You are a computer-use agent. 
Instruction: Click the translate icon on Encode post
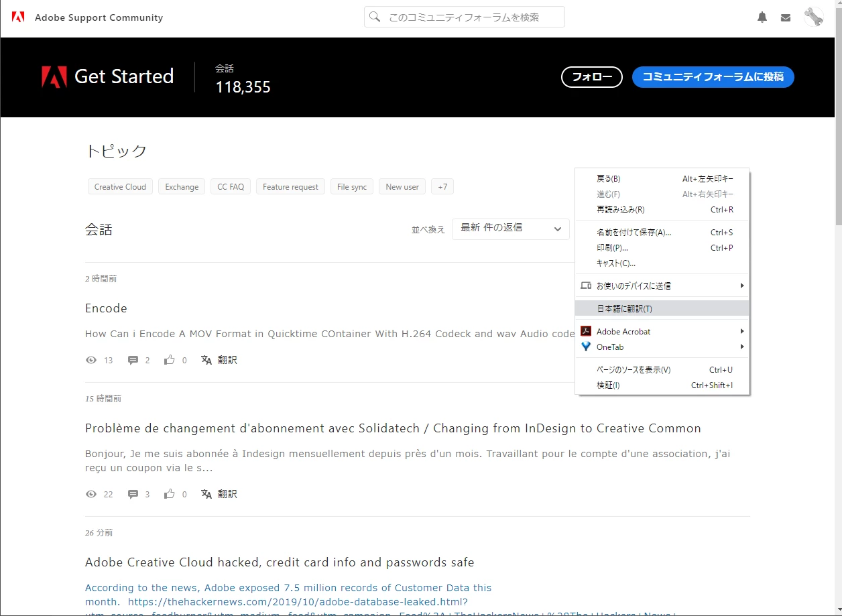(206, 360)
